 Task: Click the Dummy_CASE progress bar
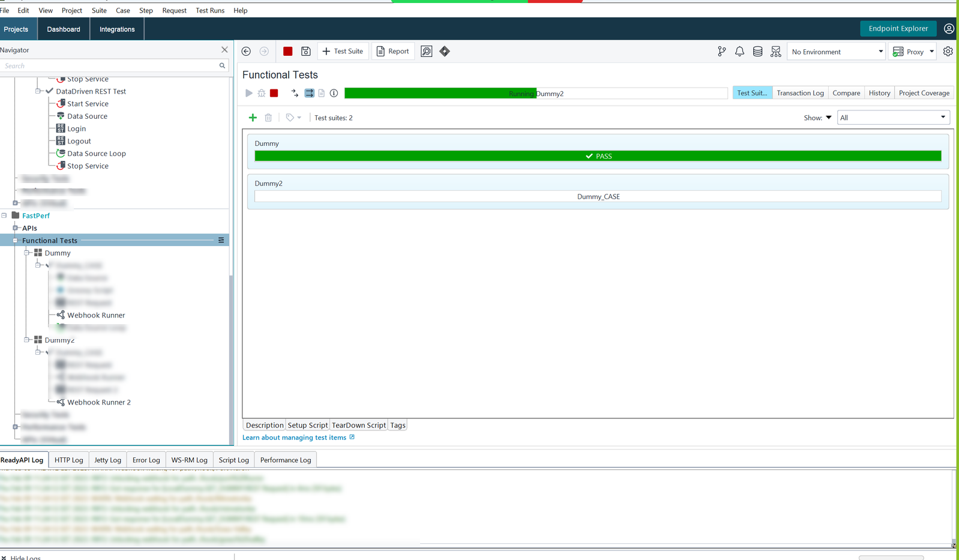(x=598, y=196)
